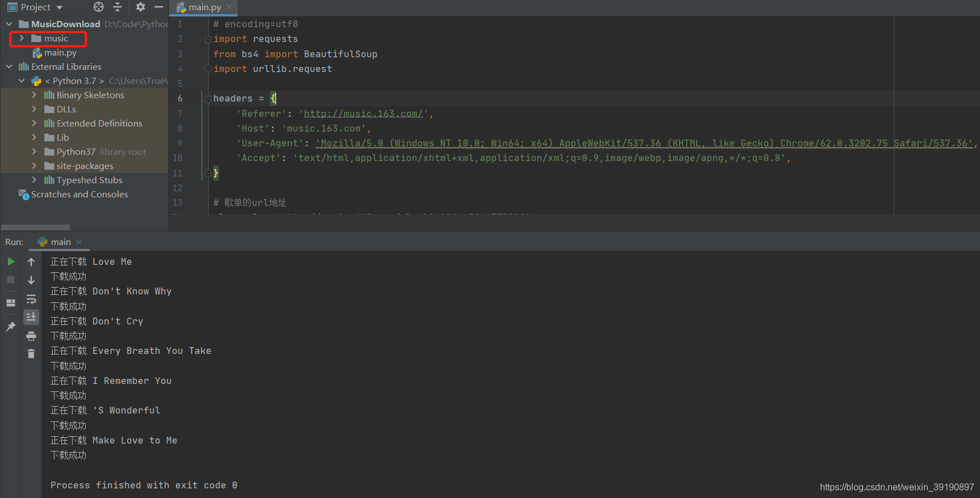Screen dimensions: 980x498
Task: Collapse the Python 3.7 node
Action: 22,81
